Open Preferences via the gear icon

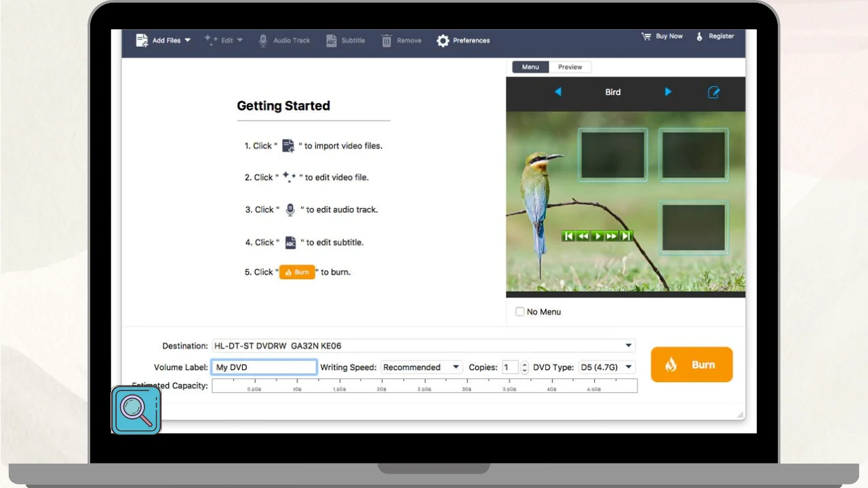point(443,41)
